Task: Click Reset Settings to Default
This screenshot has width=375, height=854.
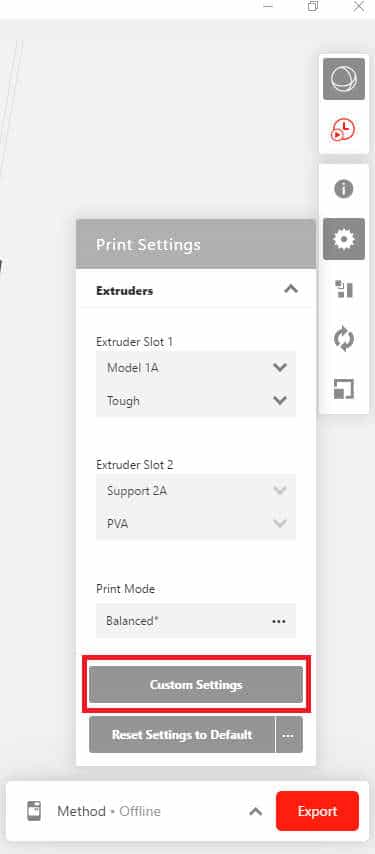Action: click(182, 735)
